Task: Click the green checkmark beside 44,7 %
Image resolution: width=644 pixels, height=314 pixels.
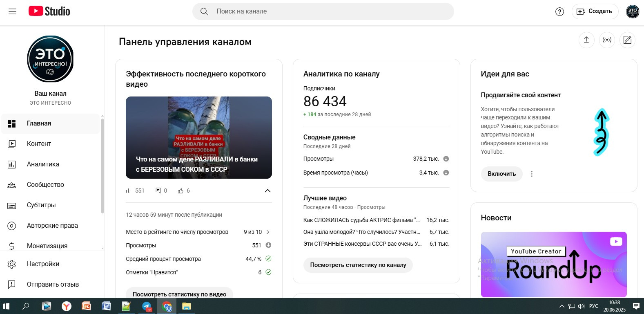Action: pos(268,259)
